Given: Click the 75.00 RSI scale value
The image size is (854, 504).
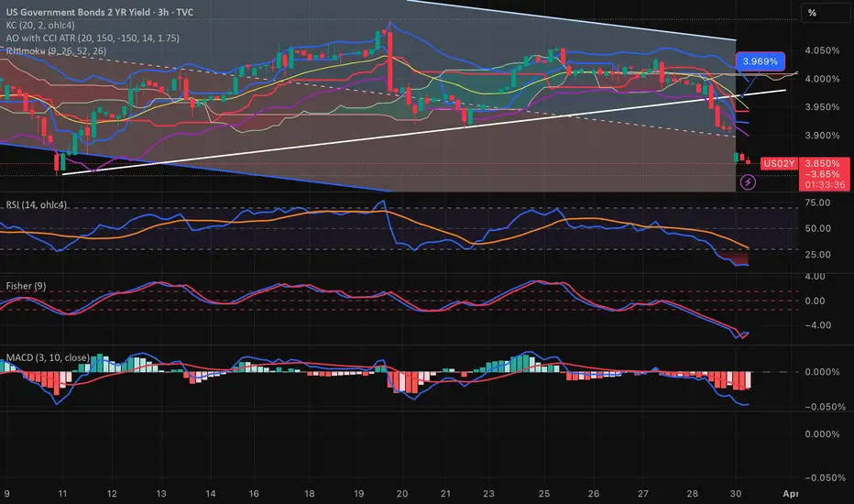Looking at the screenshot, I should (x=817, y=203).
